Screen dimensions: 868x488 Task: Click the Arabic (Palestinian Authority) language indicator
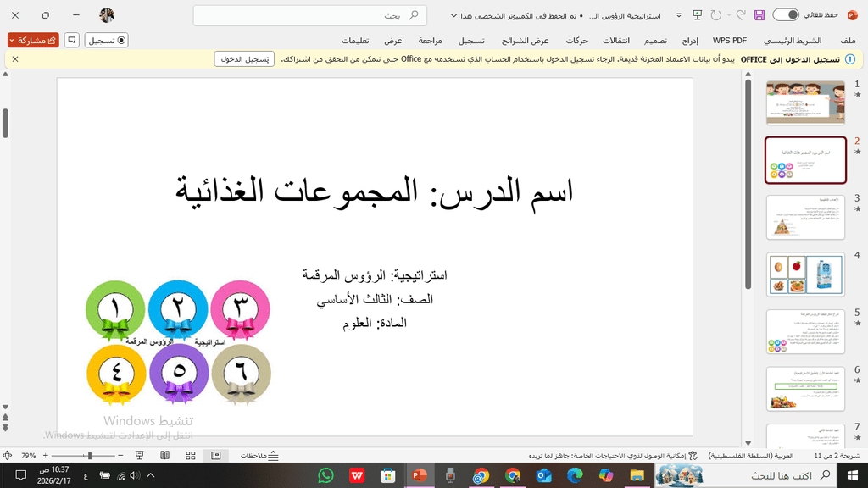[x=751, y=456]
